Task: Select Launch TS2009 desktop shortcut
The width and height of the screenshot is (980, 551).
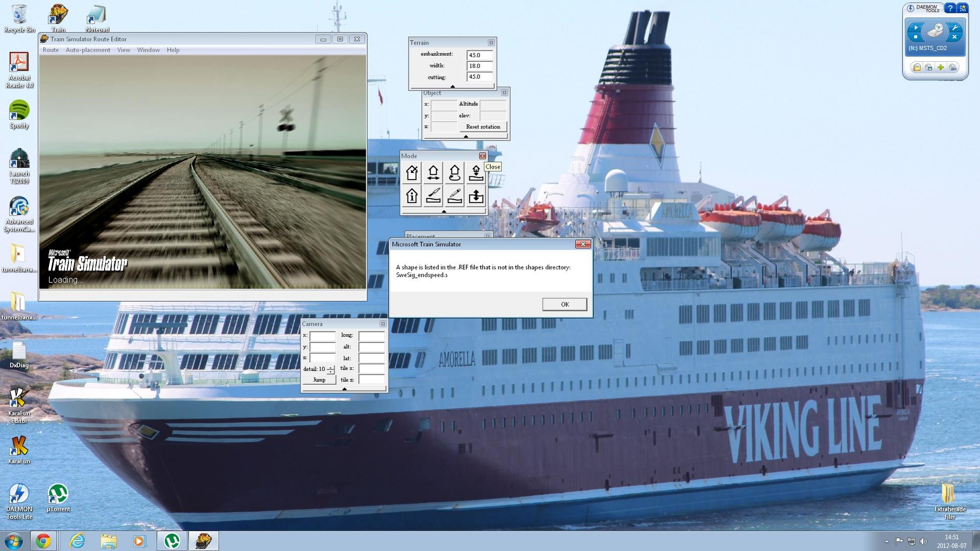Action: [x=19, y=166]
